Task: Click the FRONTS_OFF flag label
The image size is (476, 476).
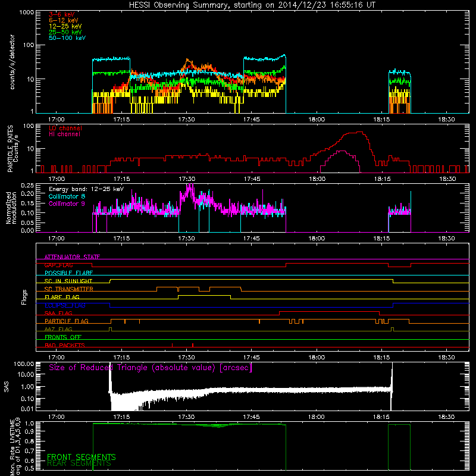Action: pos(63,337)
